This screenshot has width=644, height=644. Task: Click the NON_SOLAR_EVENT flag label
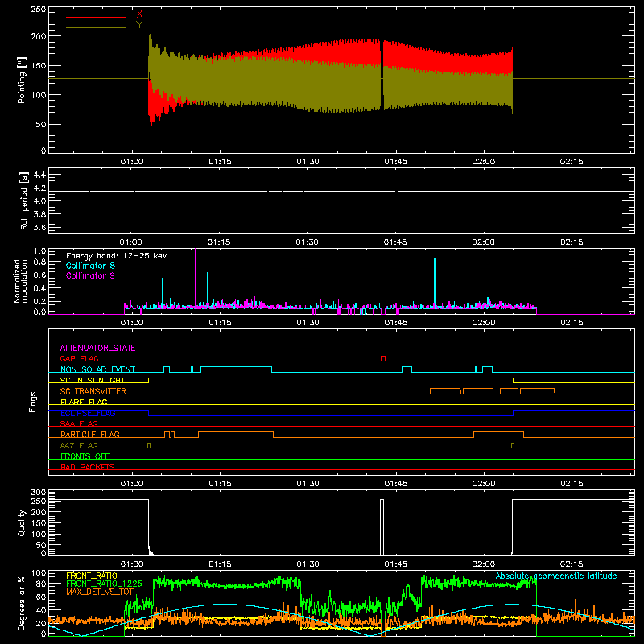[x=97, y=369]
